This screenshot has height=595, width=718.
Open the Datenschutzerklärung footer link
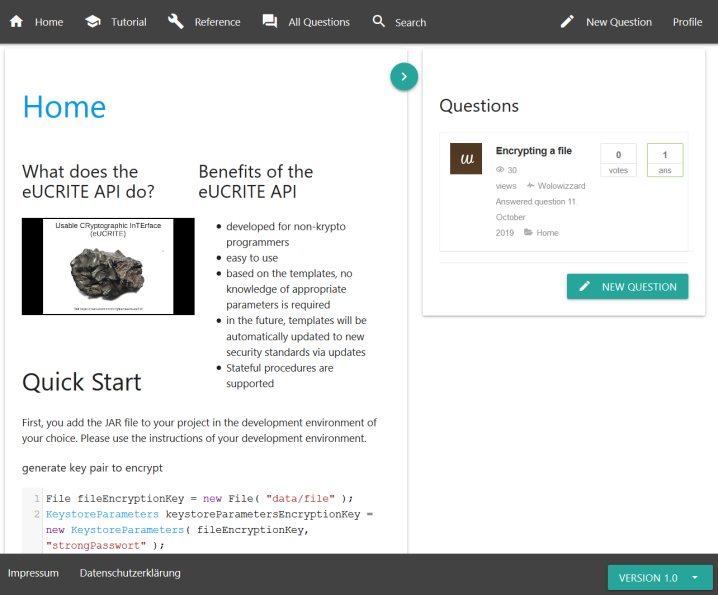pos(130,573)
